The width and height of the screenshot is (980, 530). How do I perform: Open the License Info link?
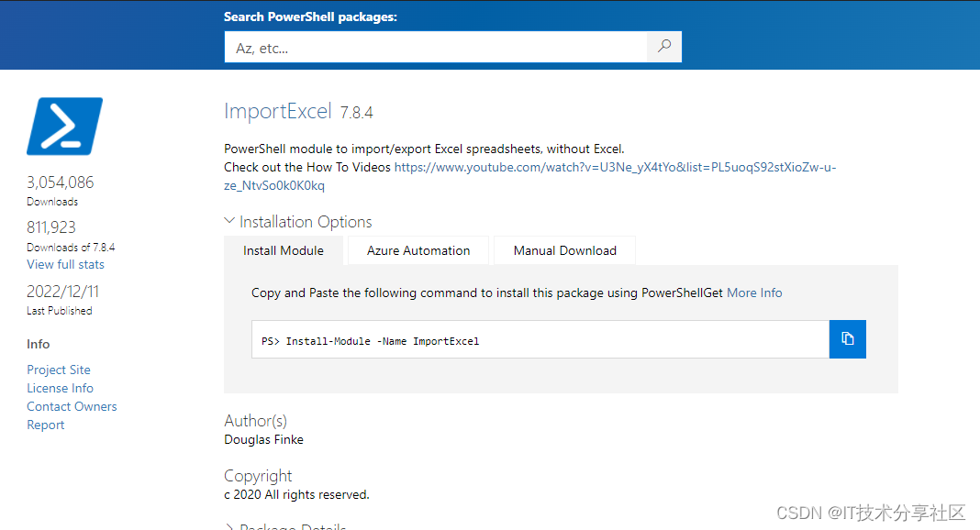coord(60,388)
